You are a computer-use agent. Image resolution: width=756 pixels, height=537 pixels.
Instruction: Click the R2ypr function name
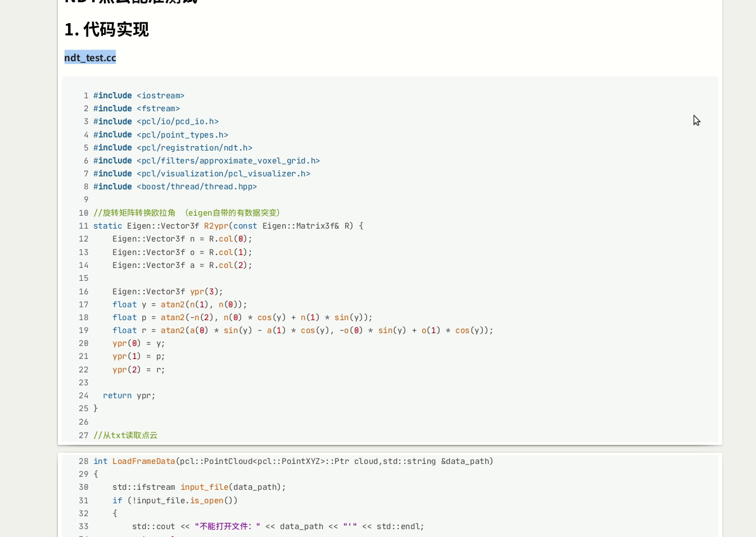[216, 226]
